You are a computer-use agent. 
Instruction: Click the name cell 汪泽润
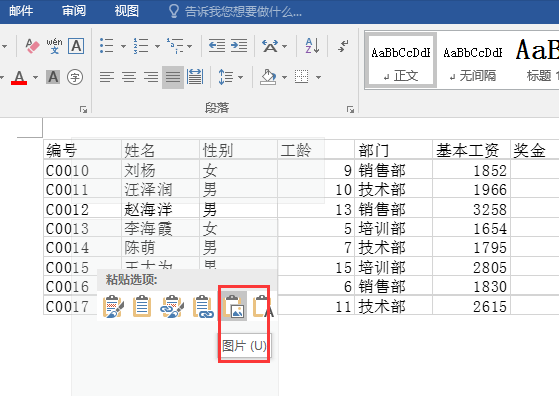coord(160,189)
